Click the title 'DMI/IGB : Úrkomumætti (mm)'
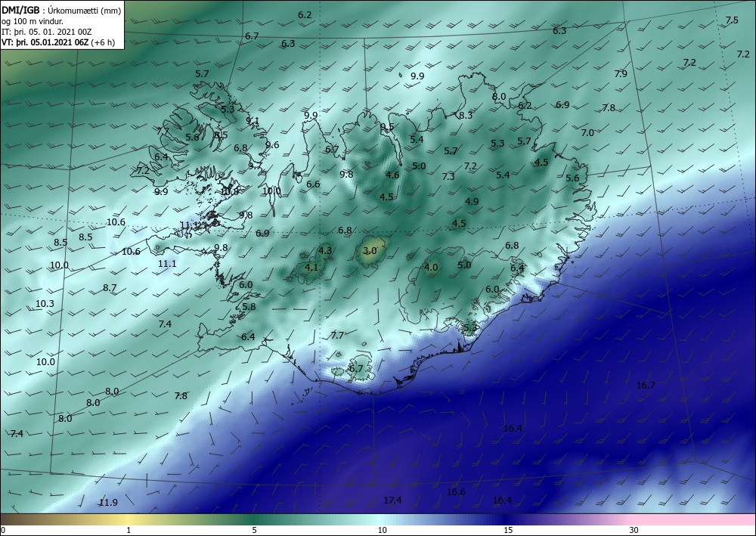 [62, 11]
